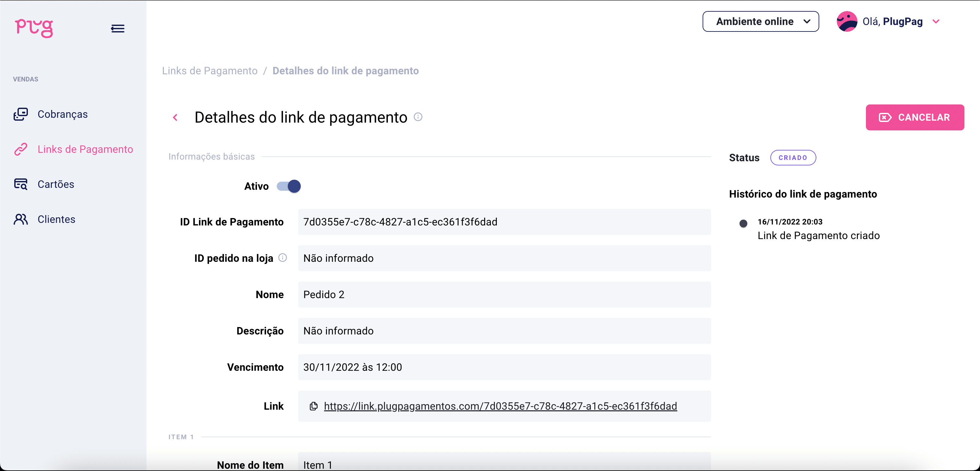
Task: Click the 16/11/2022 20:03 history marker dot
Action: pyautogui.click(x=743, y=223)
